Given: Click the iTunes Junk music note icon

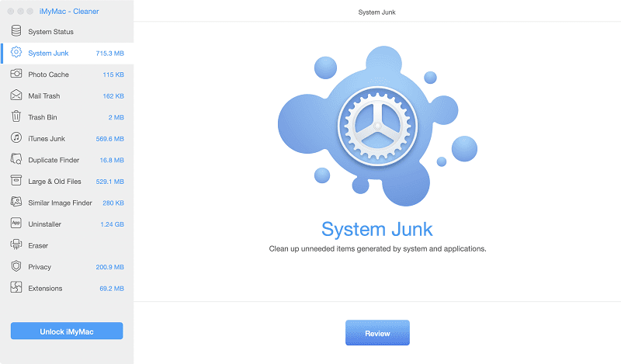Looking at the screenshot, I should coord(16,138).
